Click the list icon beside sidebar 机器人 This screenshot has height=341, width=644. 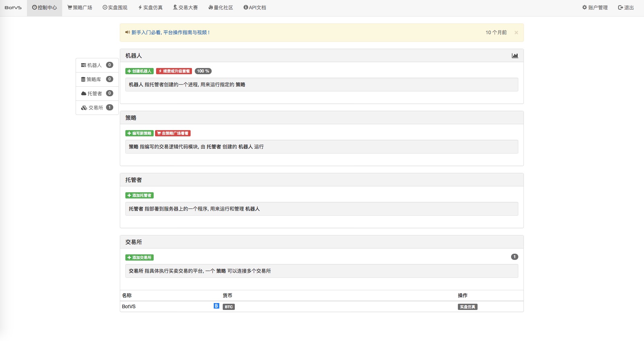click(84, 65)
